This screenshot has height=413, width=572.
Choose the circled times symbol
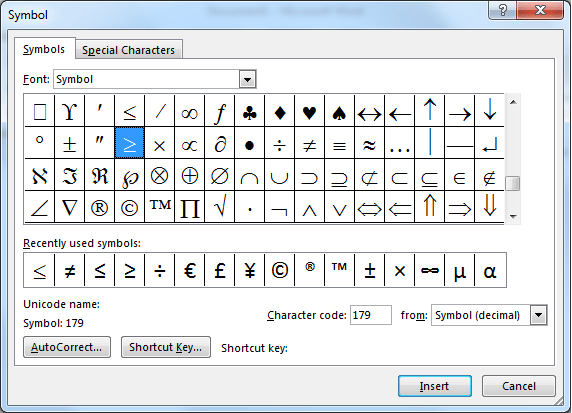point(159,174)
